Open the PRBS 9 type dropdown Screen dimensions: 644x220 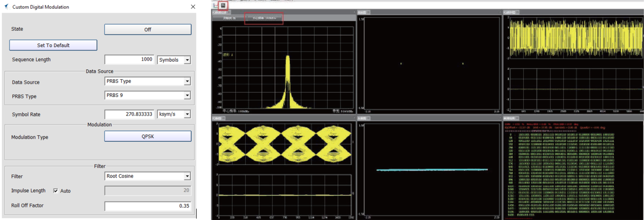[x=187, y=95]
